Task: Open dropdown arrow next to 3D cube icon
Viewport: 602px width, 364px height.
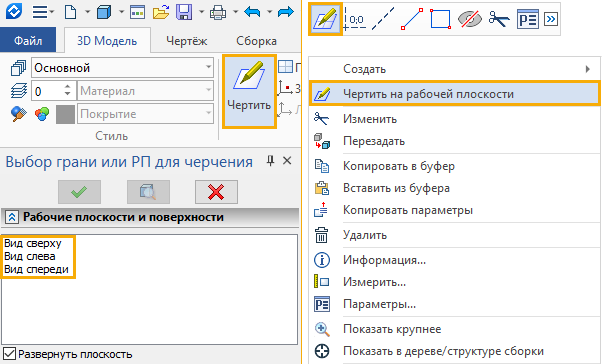Action: (x=121, y=12)
